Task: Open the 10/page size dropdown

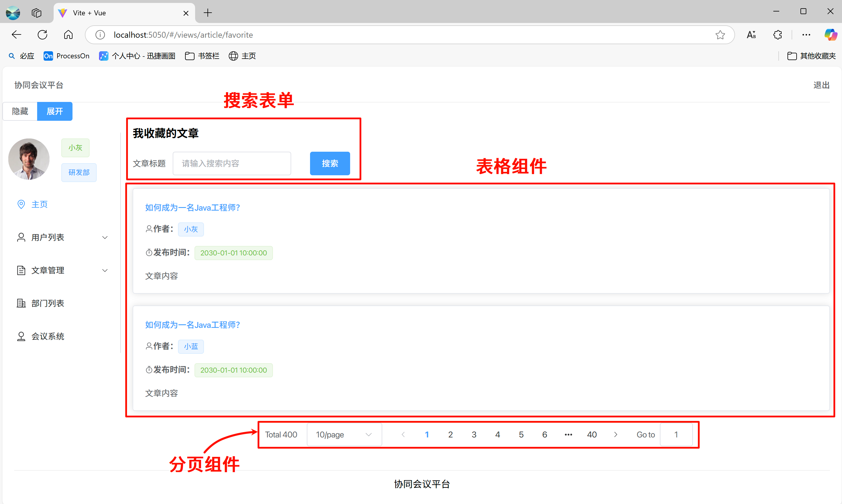Action: tap(344, 434)
